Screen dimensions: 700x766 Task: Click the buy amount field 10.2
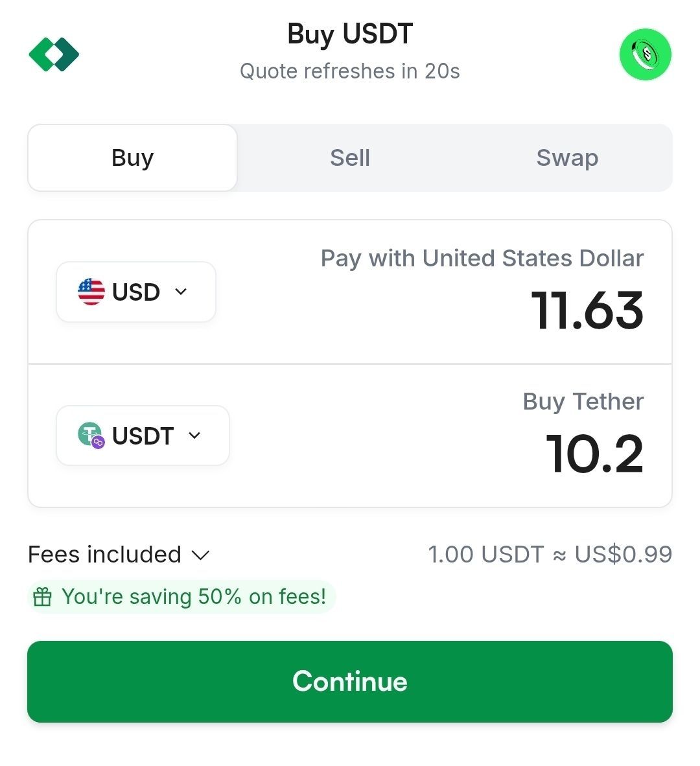click(594, 454)
